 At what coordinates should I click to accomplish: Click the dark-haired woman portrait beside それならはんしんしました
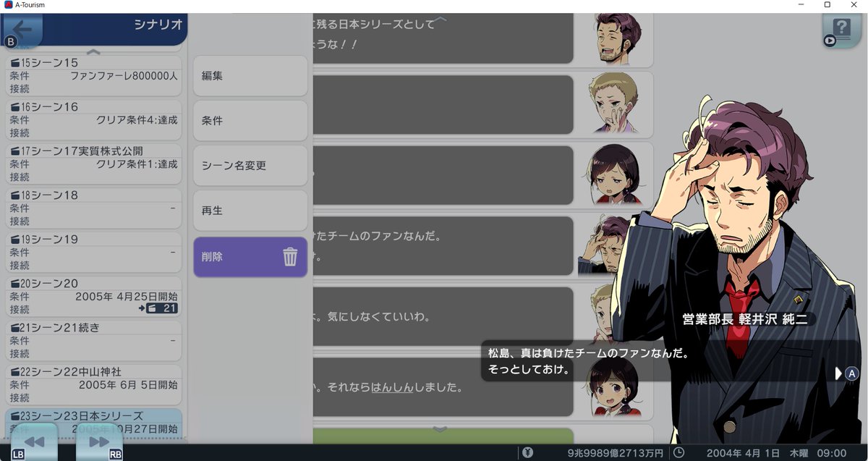tap(615, 388)
